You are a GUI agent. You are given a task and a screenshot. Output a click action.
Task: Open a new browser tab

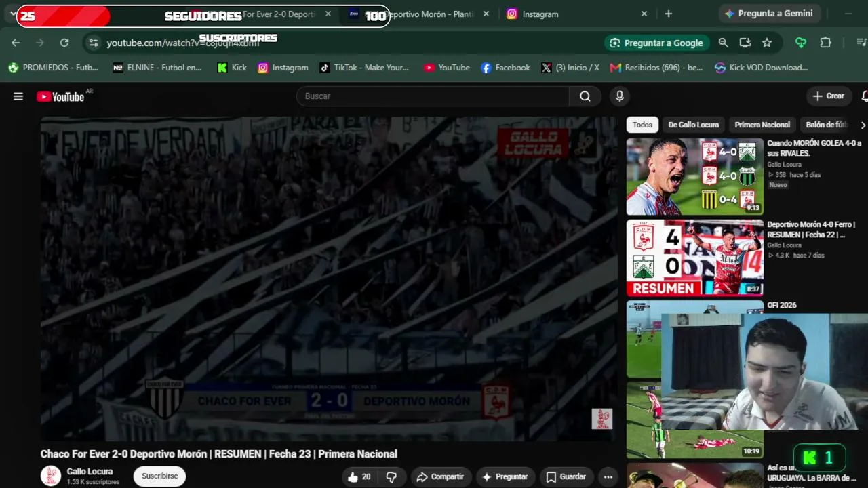click(669, 14)
